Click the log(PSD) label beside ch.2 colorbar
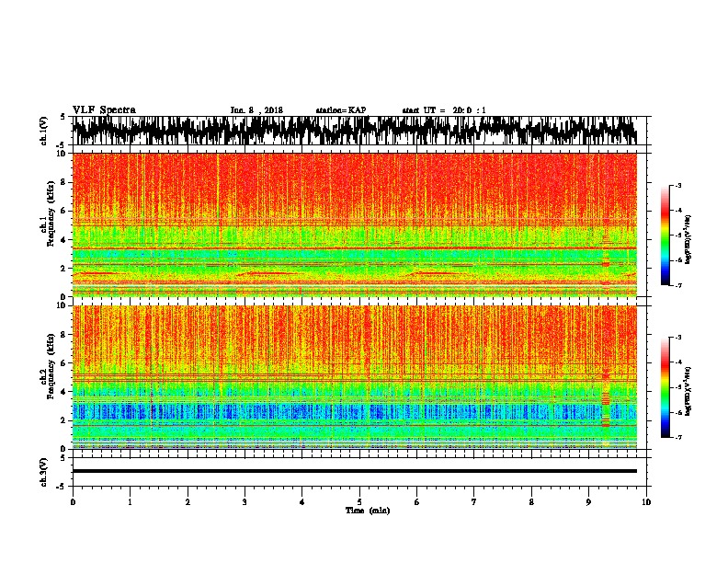The image size is (728, 563). tap(688, 391)
